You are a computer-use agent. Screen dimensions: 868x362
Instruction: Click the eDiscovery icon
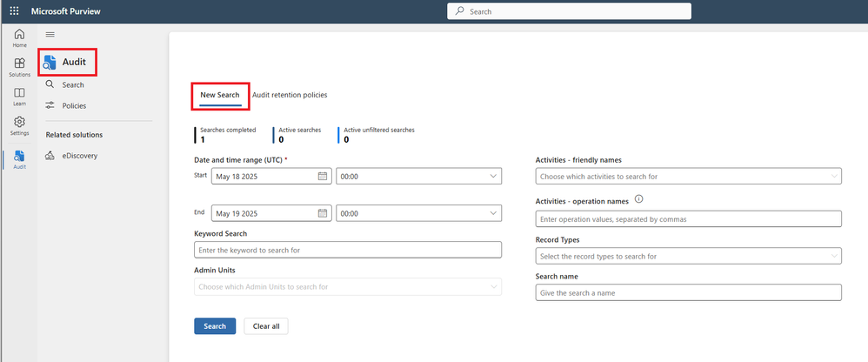pyautogui.click(x=50, y=156)
